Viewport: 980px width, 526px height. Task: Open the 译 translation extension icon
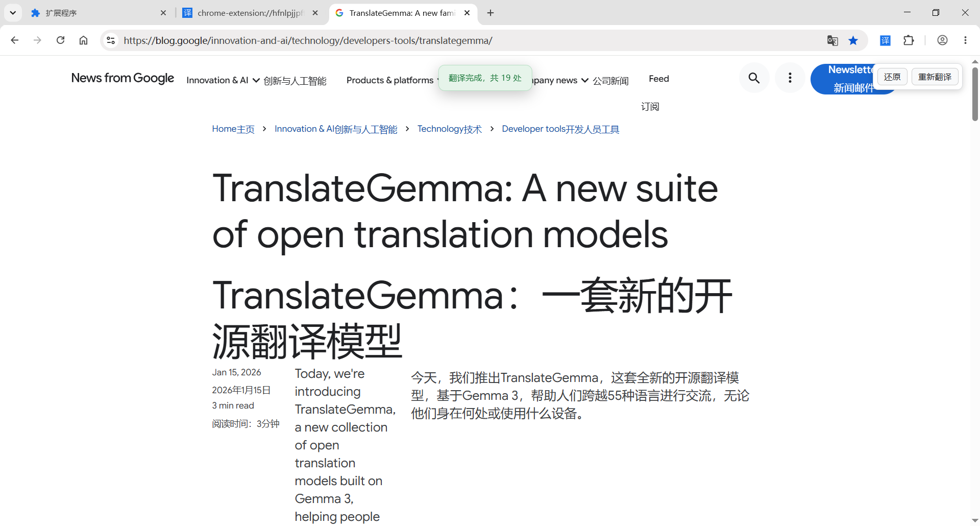(x=886, y=40)
